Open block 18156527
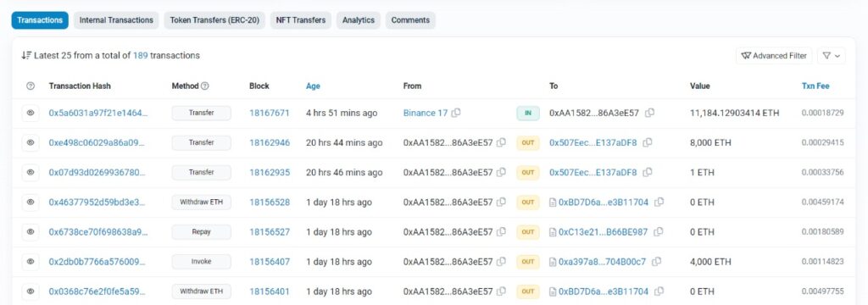The height and width of the screenshot is (305, 868). tap(270, 232)
